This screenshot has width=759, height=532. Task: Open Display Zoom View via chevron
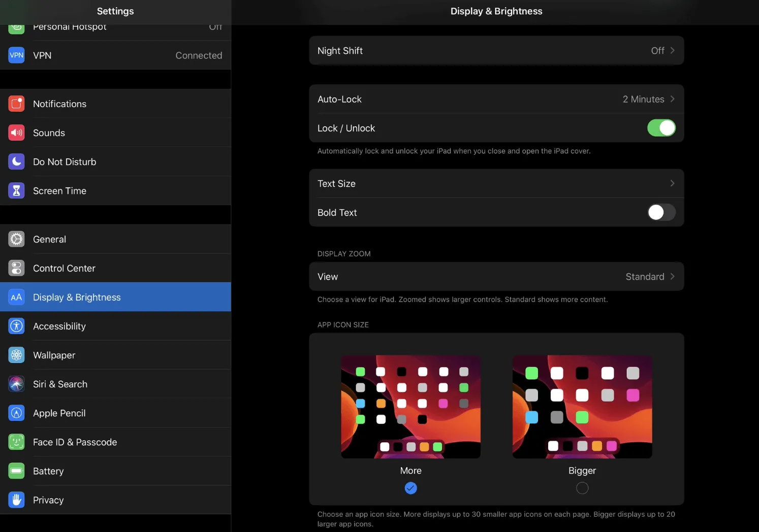tap(672, 276)
